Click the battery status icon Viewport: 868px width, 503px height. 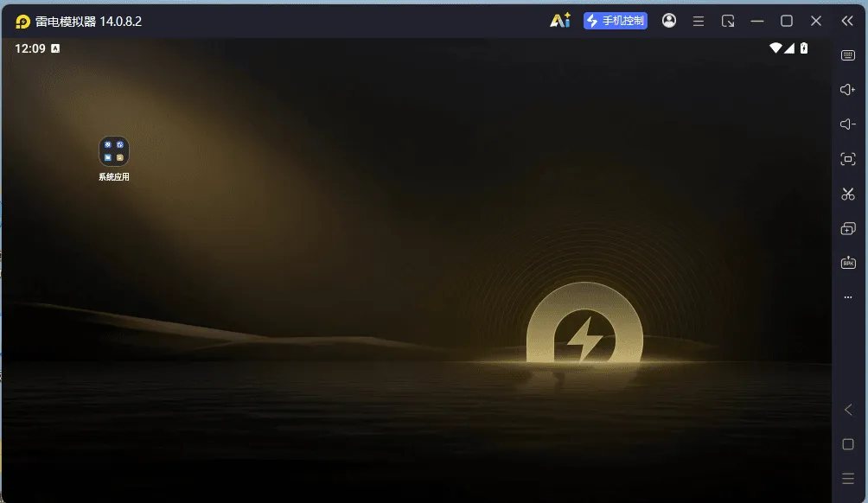[804, 48]
